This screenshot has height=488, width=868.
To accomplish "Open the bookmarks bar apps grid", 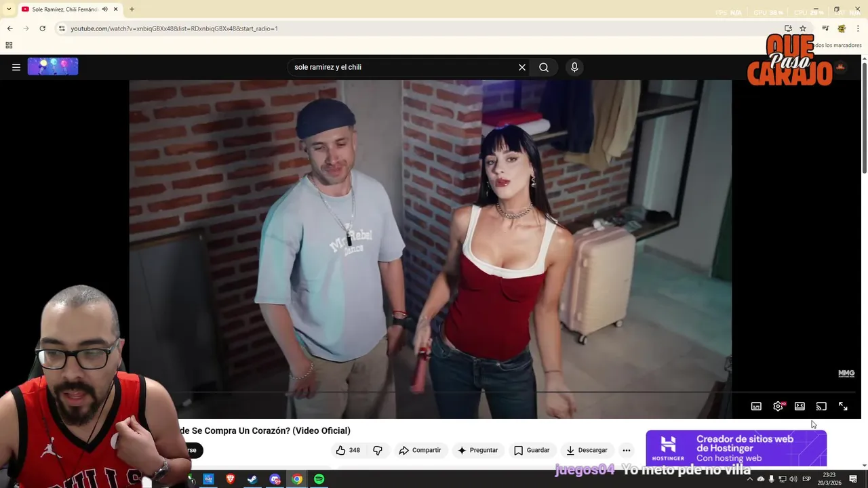I will tap(9, 45).
